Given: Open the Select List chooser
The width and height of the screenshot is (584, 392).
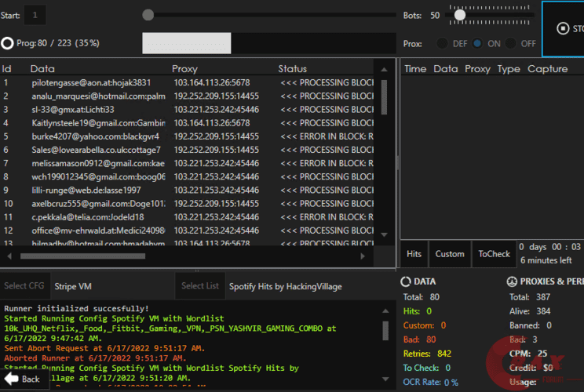Looking at the screenshot, I should click(200, 286).
